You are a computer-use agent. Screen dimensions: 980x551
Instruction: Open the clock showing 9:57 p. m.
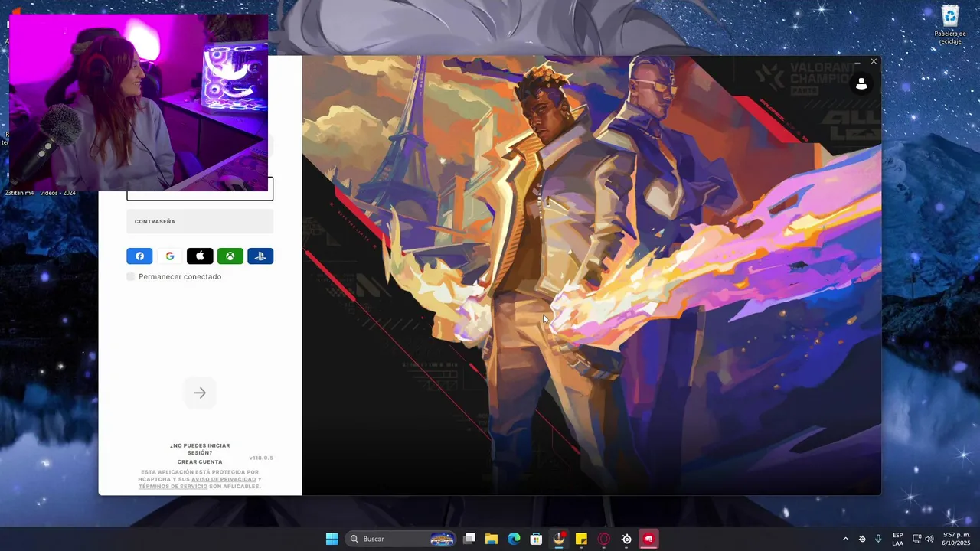pyautogui.click(x=956, y=539)
